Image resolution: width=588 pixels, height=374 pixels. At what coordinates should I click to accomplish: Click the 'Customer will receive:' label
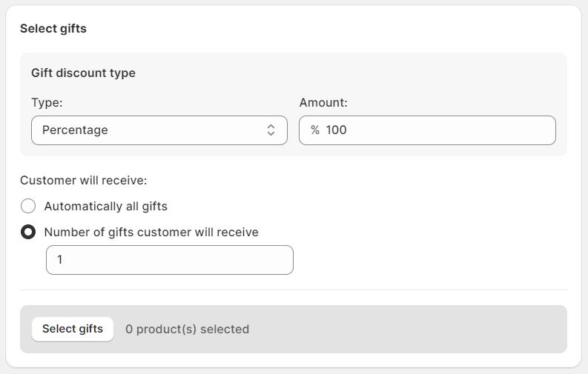tap(83, 180)
